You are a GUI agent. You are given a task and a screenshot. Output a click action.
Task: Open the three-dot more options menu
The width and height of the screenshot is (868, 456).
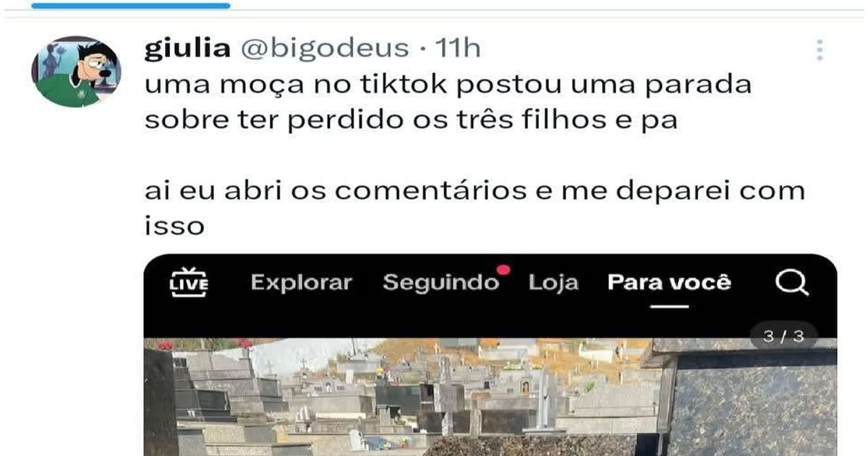820,50
